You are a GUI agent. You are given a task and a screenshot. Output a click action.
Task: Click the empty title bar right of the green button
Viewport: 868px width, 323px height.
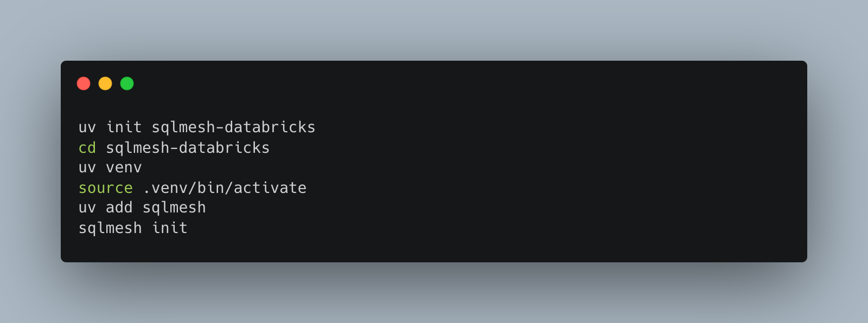point(434,83)
